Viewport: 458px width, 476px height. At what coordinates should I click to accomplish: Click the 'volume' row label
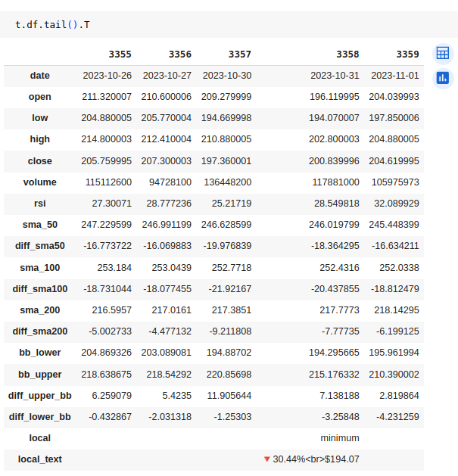click(x=40, y=182)
